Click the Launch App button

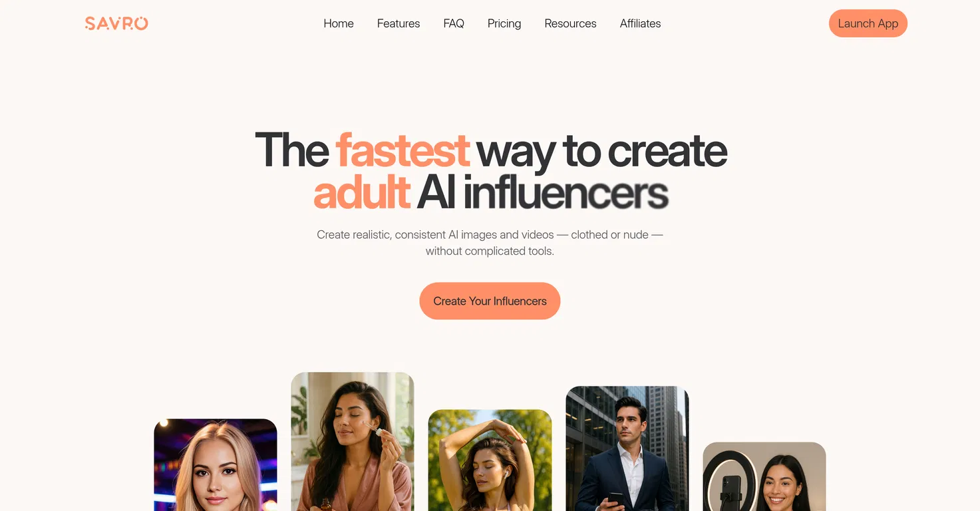(868, 23)
